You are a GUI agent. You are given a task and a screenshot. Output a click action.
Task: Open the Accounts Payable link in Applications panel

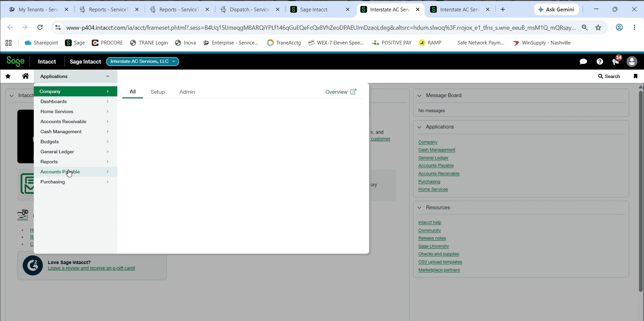click(436, 165)
